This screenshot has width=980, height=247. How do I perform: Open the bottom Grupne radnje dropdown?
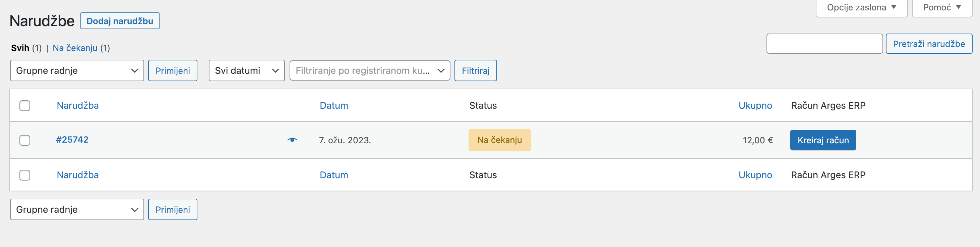click(76, 209)
